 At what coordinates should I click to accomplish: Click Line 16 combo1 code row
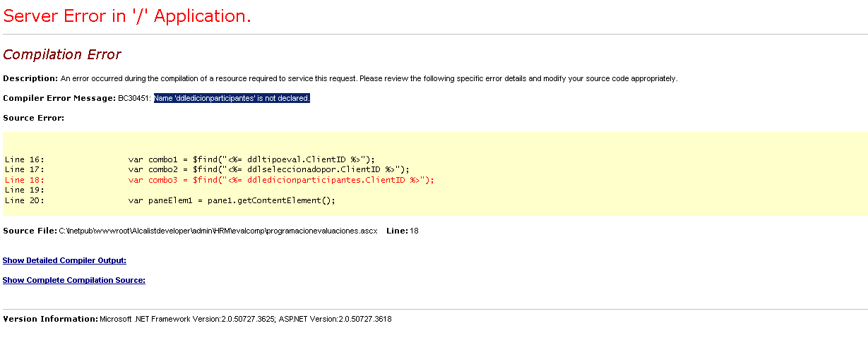coord(190,159)
